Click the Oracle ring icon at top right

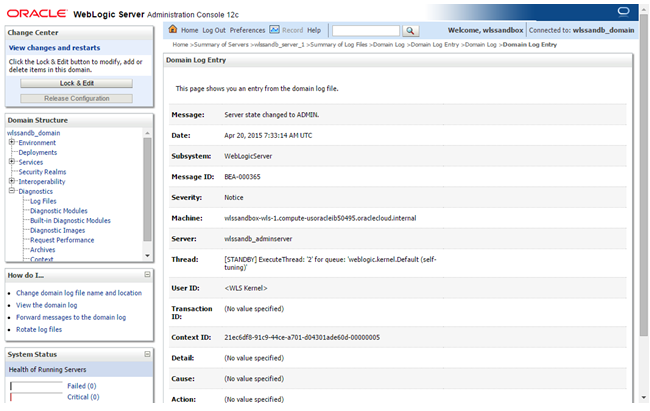click(x=623, y=11)
